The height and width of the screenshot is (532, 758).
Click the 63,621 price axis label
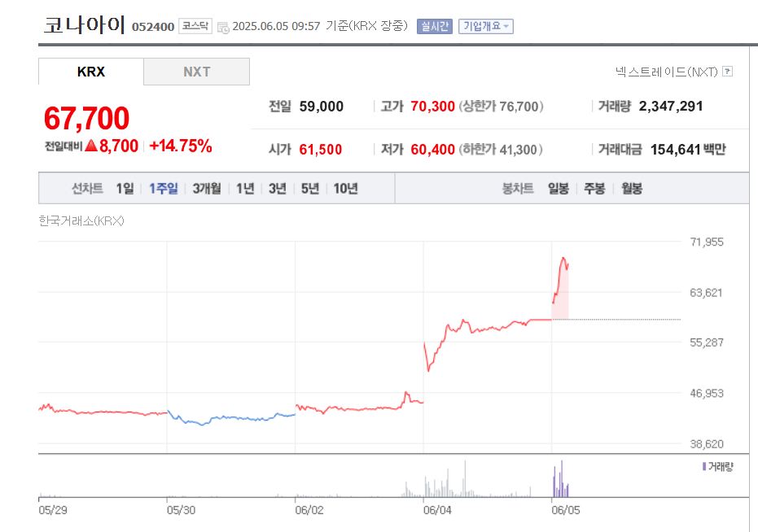coord(706,293)
